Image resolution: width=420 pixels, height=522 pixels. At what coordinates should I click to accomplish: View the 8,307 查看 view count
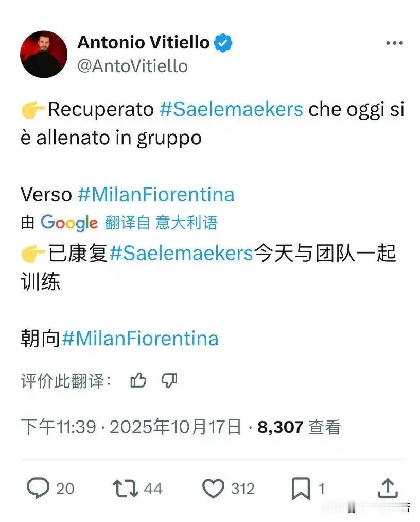coord(299,427)
